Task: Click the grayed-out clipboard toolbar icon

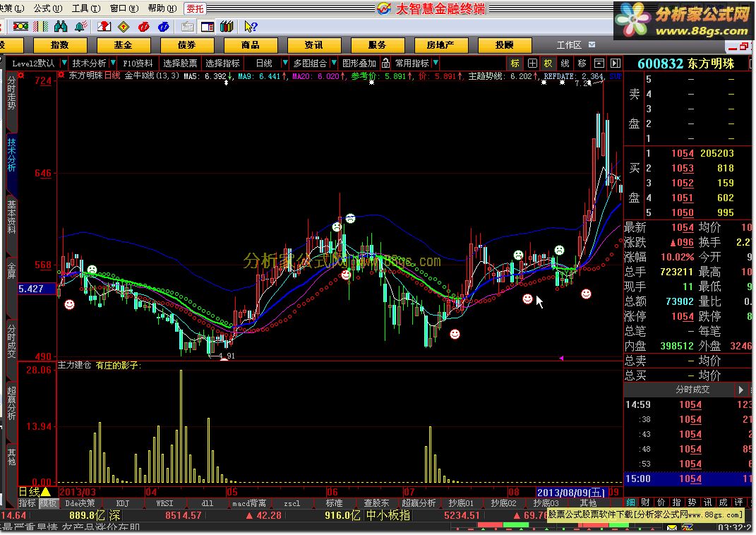Action: [x=188, y=27]
